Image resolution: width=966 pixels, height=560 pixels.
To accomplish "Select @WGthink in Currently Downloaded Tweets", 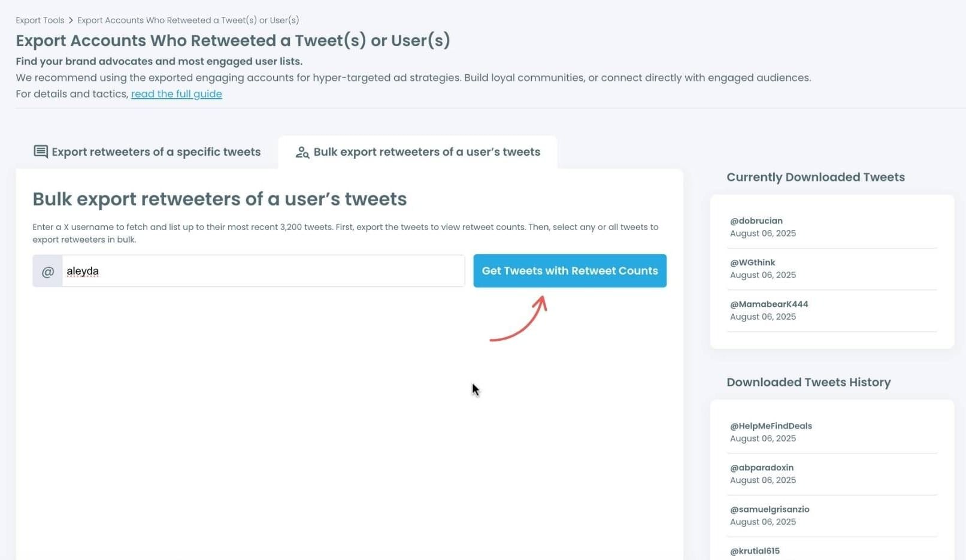I will pyautogui.click(x=752, y=262).
